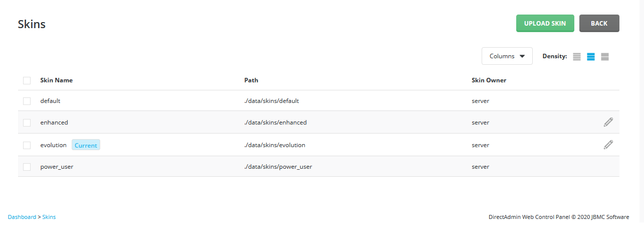Image resolution: width=644 pixels, height=231 pixels.
Task: Open the Columns dropdown
Action: (x=507, y=56)
